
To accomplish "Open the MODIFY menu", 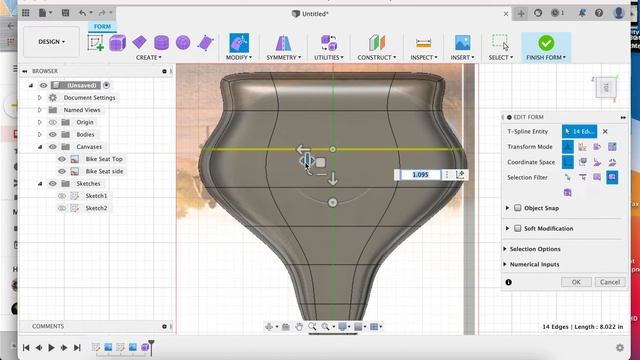I will (239, 58).
